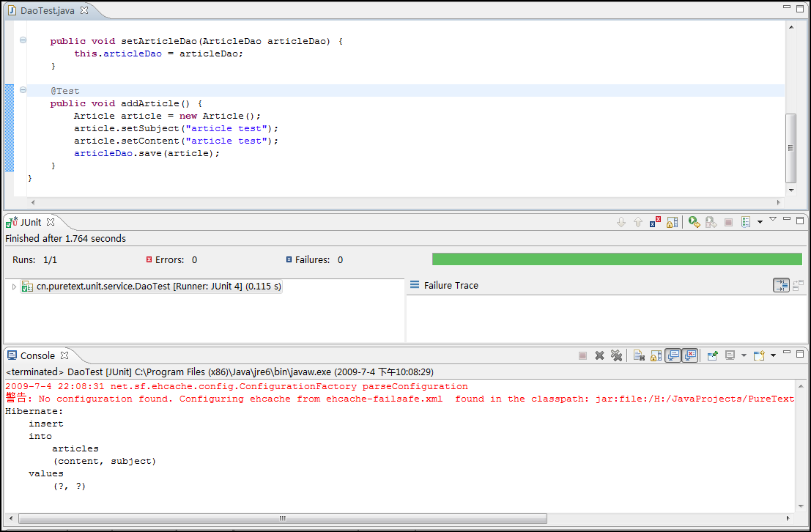This screenshot has width=811, height=532.
Task: Click the JUnit view tab
Action: [31, 222]
